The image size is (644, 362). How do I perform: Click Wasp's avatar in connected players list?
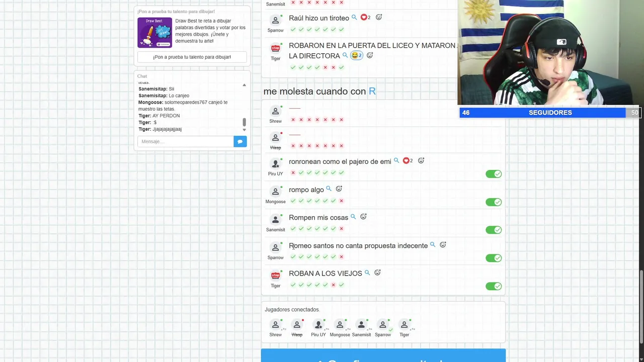tap(297, 325)
